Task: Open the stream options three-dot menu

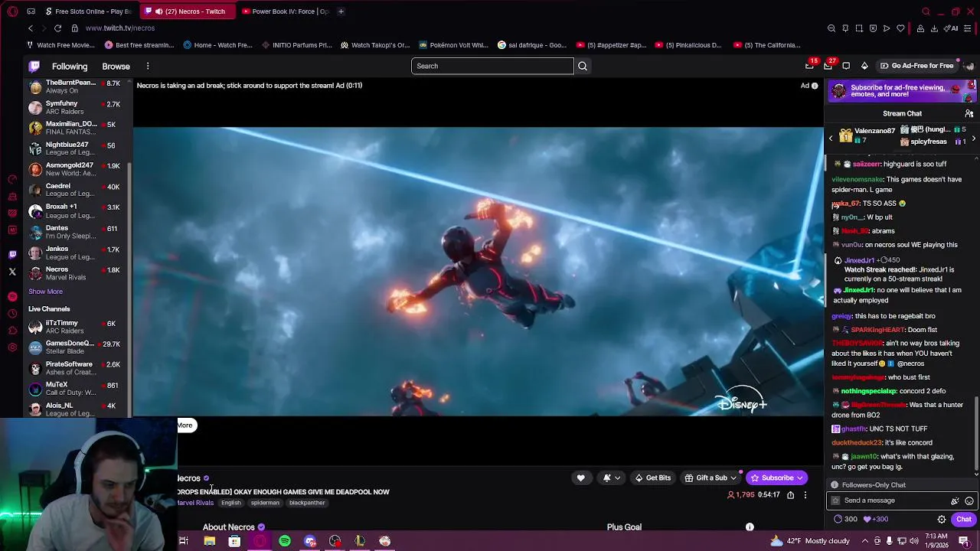Action: tap(805, 495)
